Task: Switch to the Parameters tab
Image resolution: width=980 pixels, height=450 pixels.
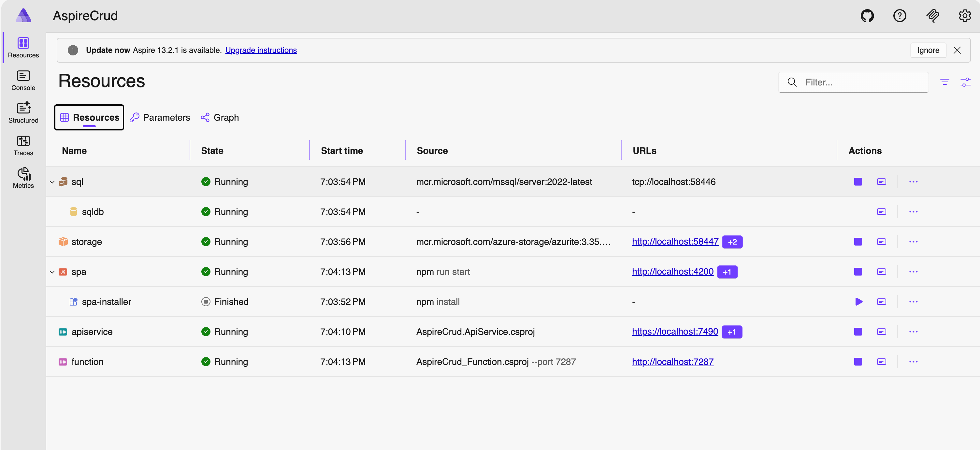Action: 160,118
